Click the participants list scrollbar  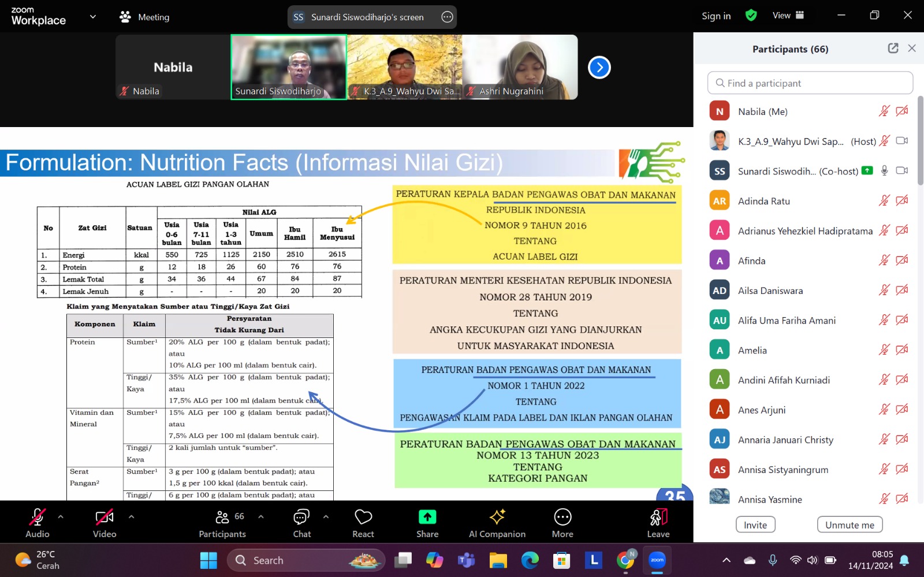coord(920,142)
